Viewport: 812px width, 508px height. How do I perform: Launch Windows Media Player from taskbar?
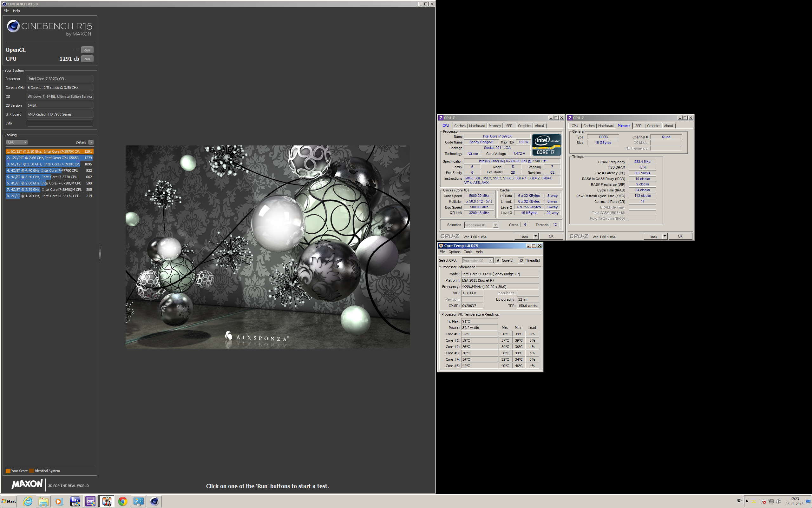click(58, 501)
